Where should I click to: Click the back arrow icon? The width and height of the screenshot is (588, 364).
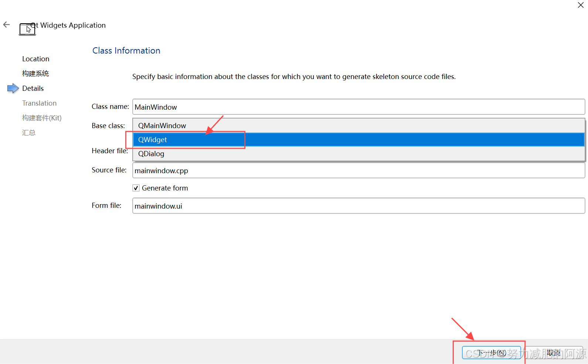click(x=7, y=25)
